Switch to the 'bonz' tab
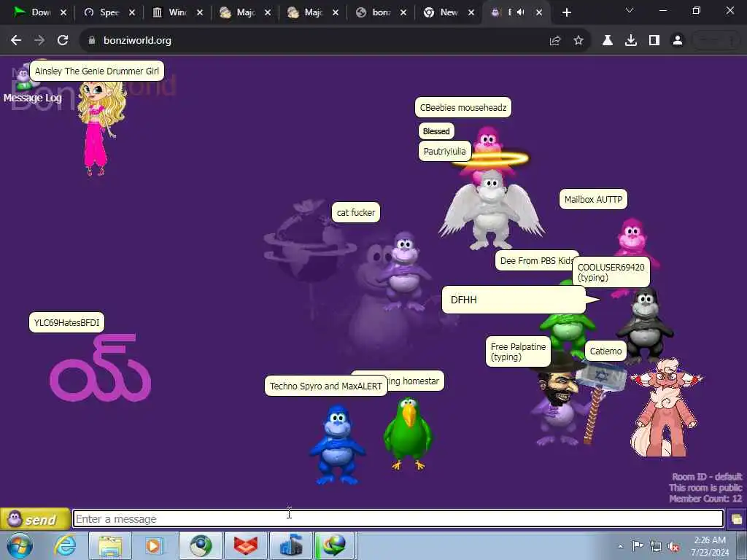747x560 pixels. pos(381,12)
